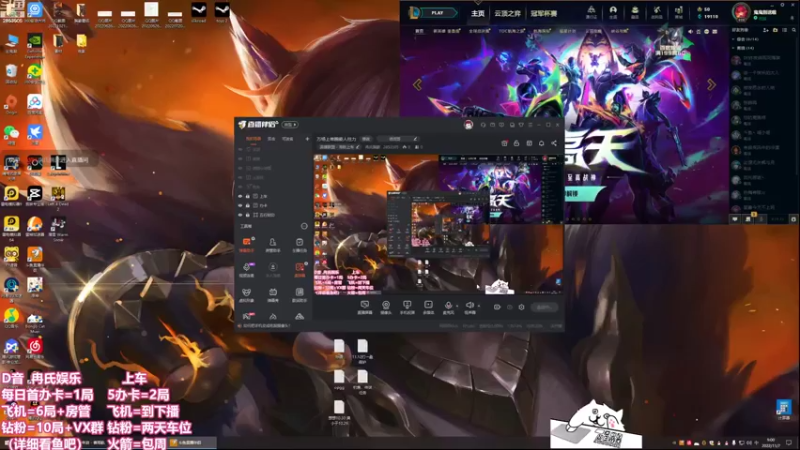The height and width of the screenshot is (450, 800).
Task: Toggle the lock on the bottom source row
Action: (247, 215)
